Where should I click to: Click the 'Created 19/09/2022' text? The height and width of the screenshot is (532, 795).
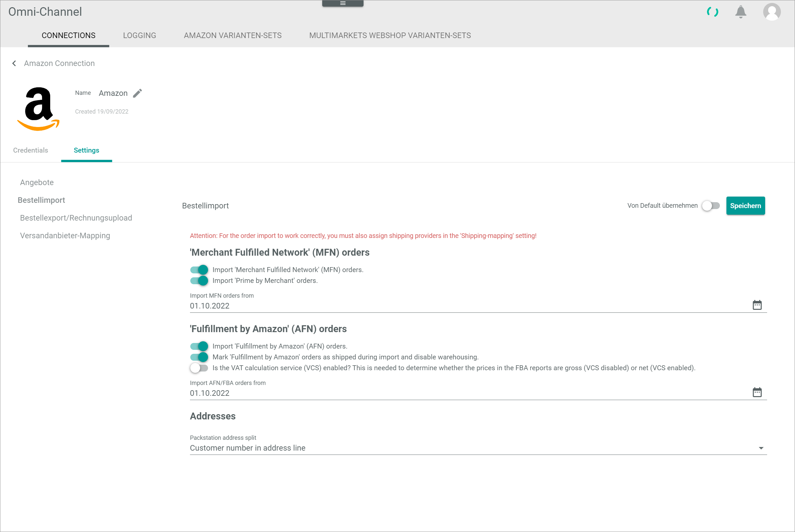102,112
